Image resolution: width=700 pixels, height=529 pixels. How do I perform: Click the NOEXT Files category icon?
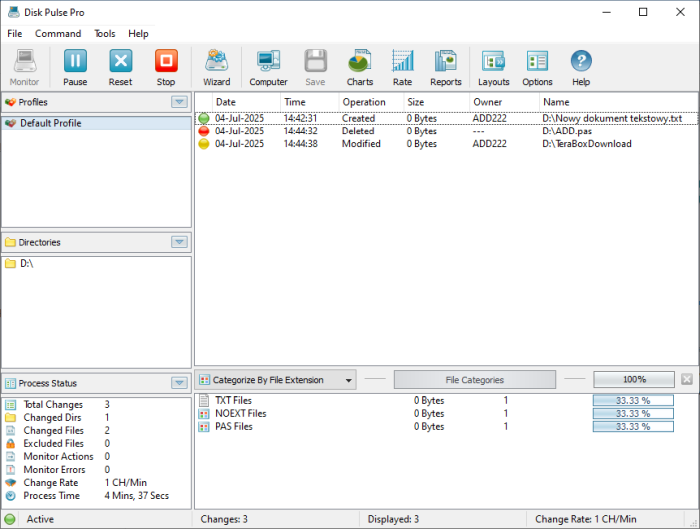point(204,413)
